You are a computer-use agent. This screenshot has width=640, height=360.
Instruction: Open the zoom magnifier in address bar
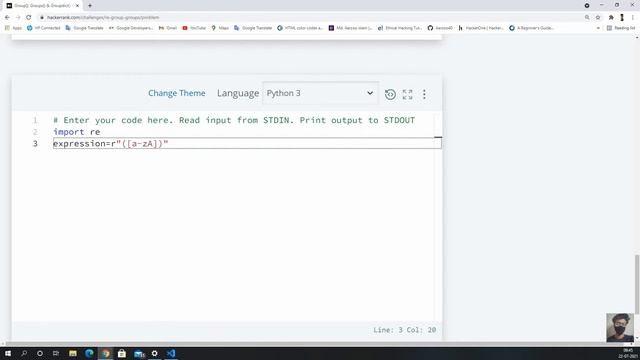point(587,18)
